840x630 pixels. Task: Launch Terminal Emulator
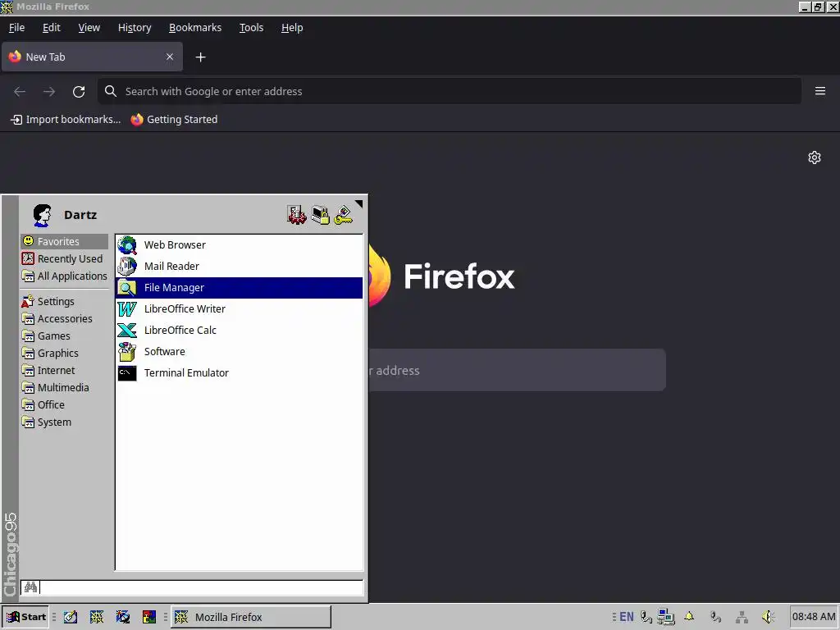(240, 373)
